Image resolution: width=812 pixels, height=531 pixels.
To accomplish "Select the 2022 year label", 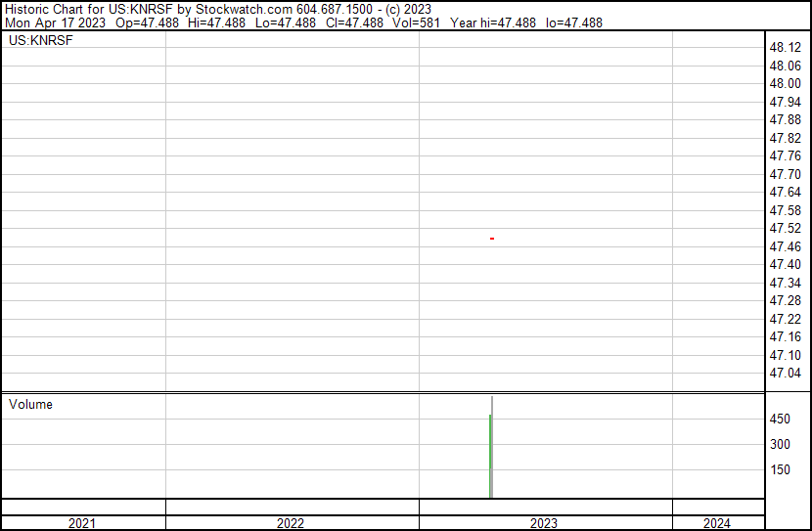I will (290, 523).
